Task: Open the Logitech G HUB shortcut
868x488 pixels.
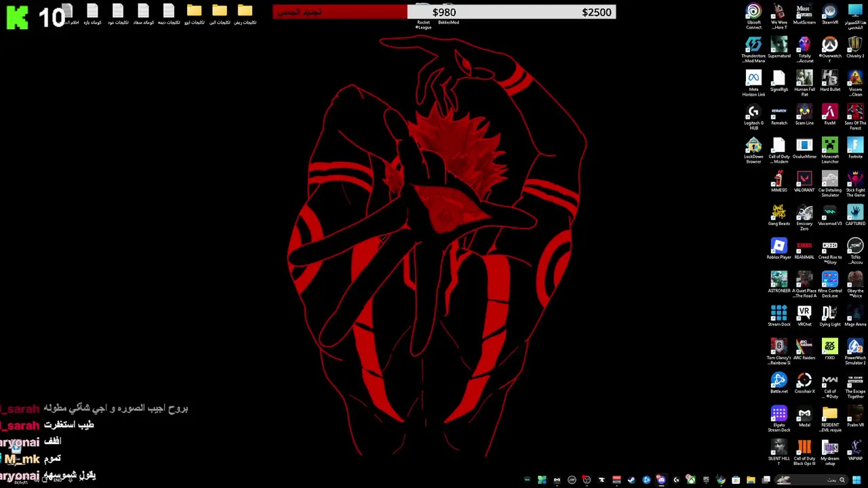Action: (753, 117)
